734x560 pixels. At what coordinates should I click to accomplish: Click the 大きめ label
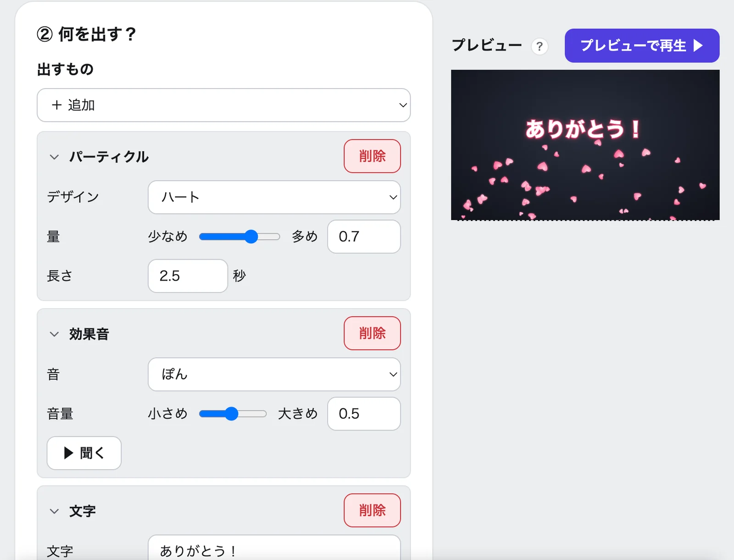(298, 414)
